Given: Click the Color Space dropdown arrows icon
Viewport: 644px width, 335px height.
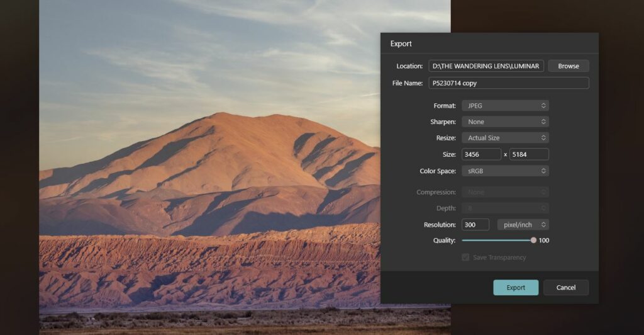Looking at the screenshot, I should (543, 171).
